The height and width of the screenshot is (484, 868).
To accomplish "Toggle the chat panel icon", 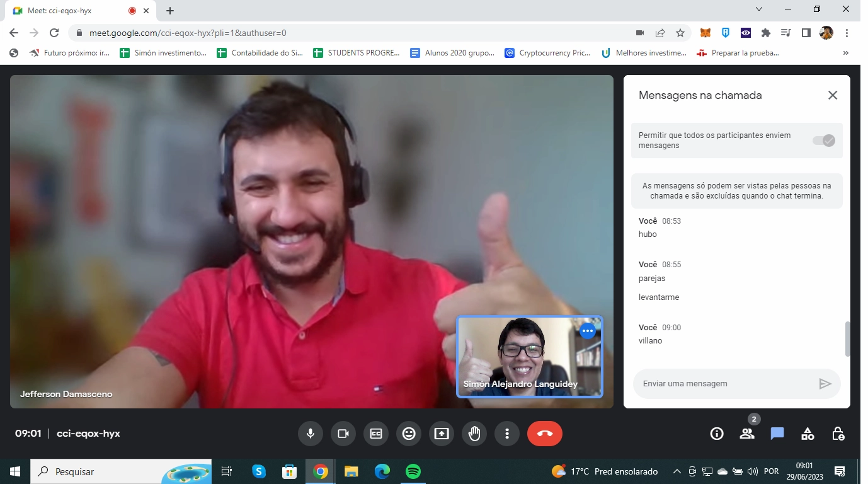I will pyautogui.click(x=777, y=434).
